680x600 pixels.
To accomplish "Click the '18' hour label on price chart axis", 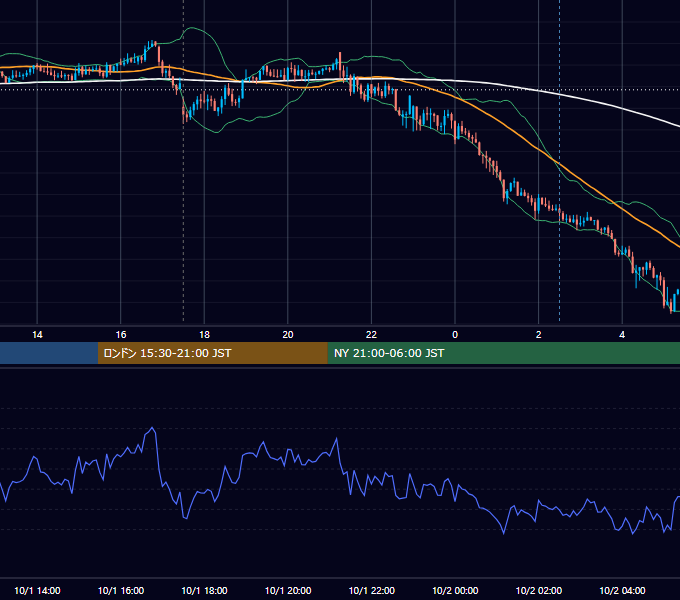I will [x=204, y=335].
